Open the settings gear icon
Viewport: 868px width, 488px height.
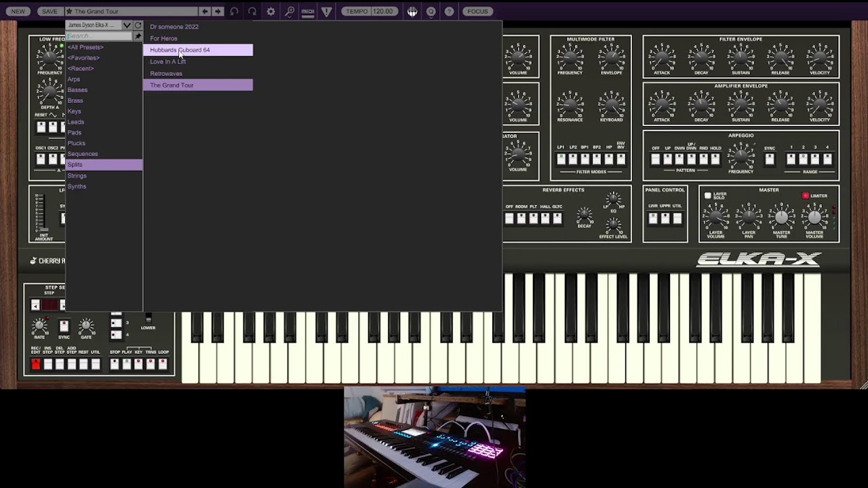point(271,12)
